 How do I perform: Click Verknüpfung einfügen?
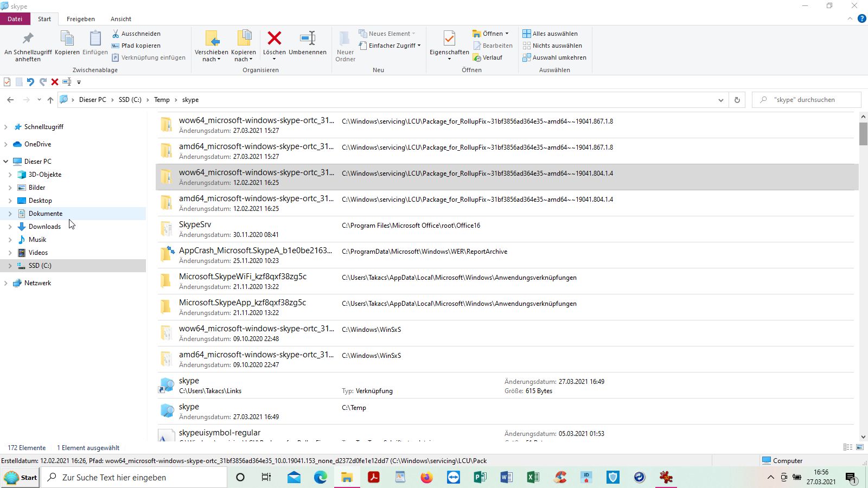coord(149,57)
